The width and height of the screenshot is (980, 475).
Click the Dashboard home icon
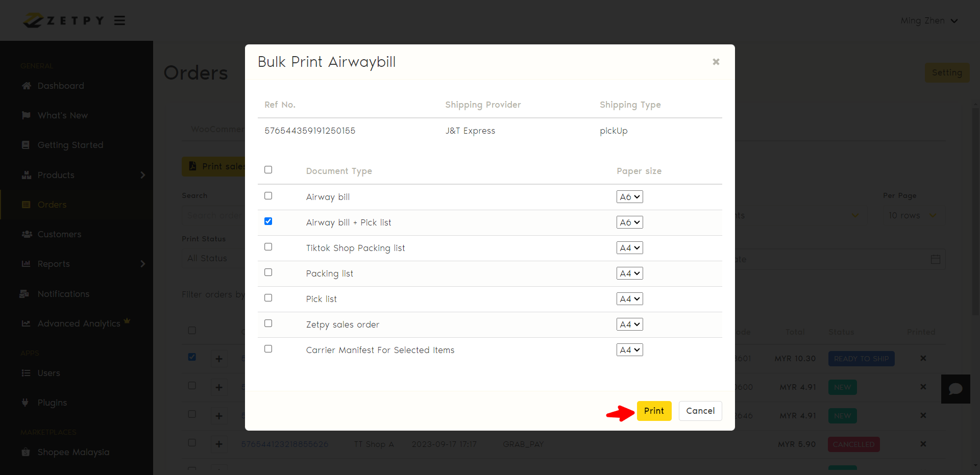(27, 86)
